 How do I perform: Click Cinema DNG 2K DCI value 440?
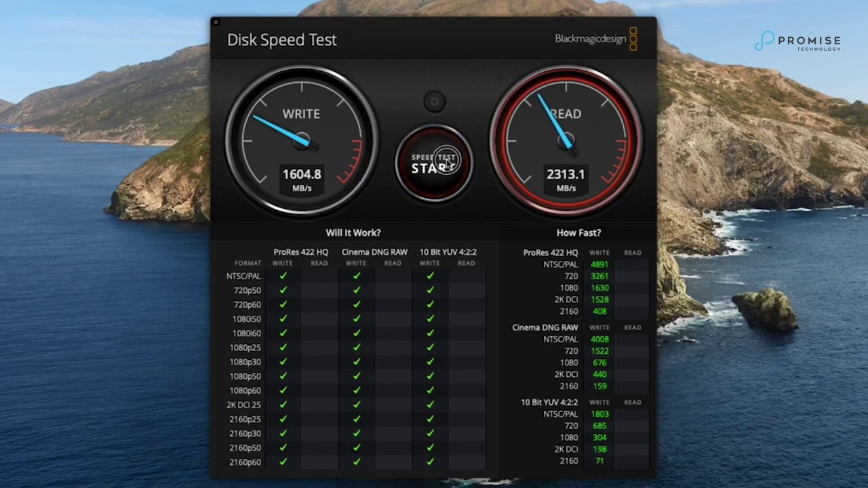pyautogui.click(x=599, y=374)
